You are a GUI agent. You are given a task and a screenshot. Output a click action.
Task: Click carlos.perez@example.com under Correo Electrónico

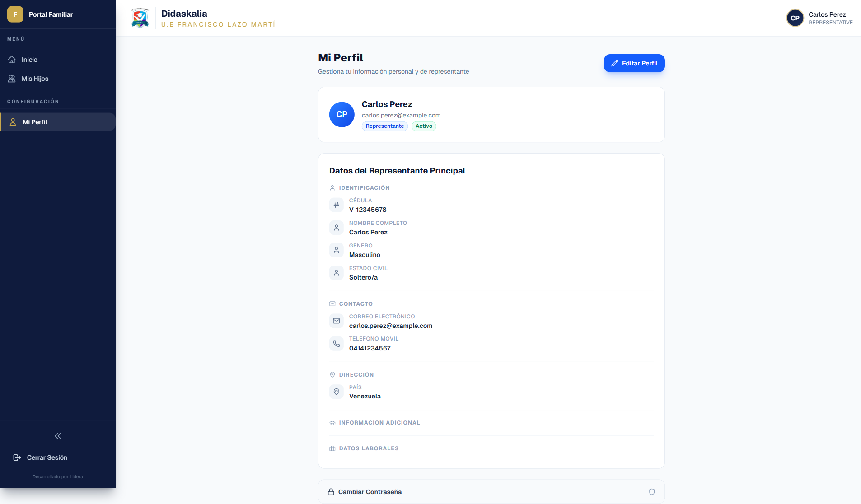click(391, 326)
